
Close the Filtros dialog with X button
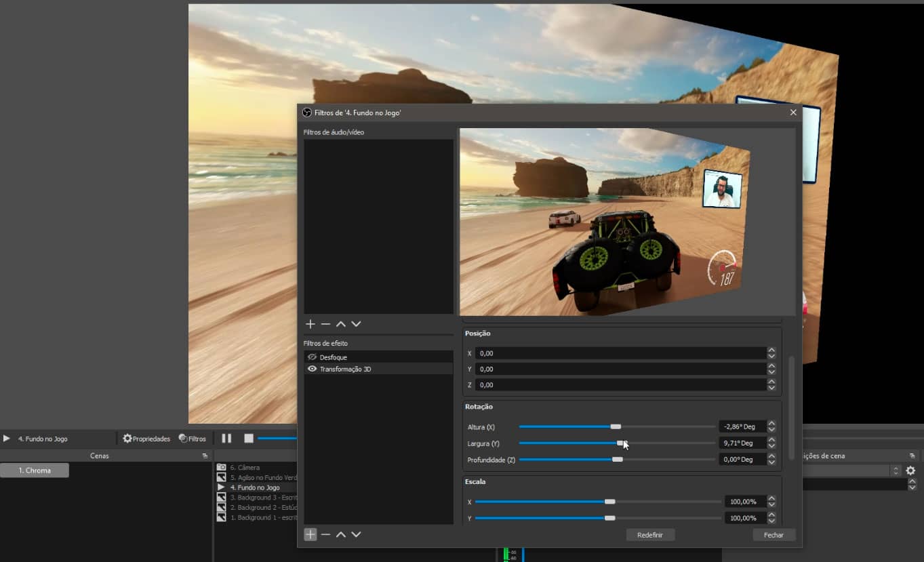click(x=793, y=113)
